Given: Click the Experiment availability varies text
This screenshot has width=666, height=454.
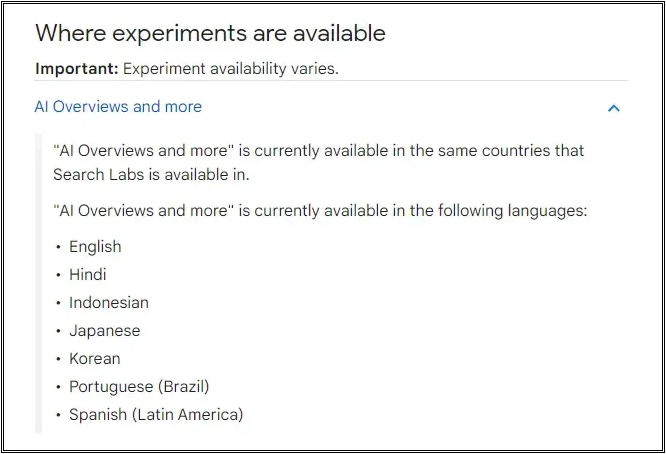Looking at the screenshot, I should coord(231,68).
